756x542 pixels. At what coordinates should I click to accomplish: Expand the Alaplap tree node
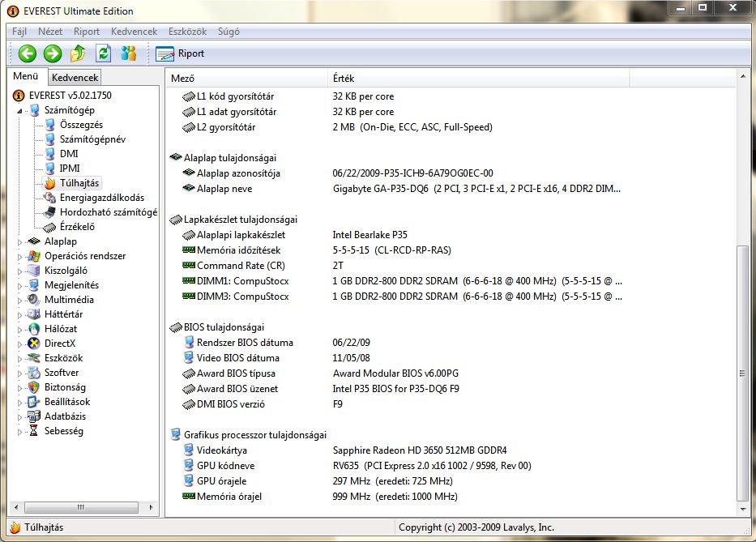[19, 241]
